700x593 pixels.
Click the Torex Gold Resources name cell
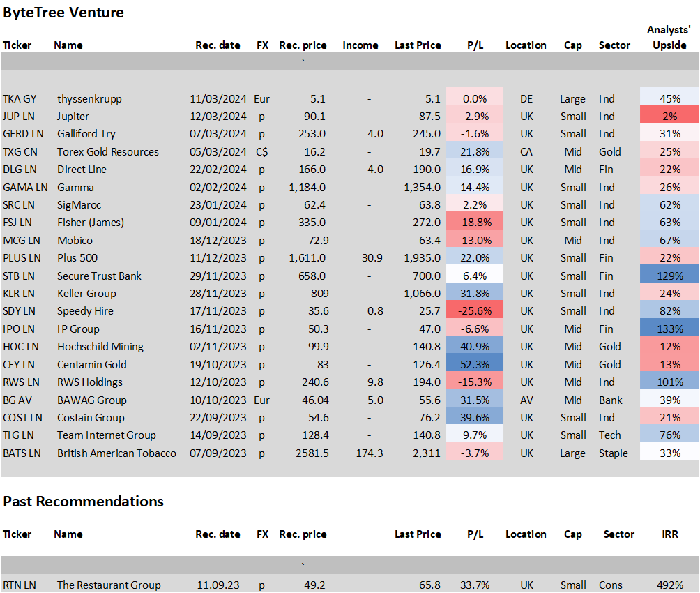click(x=107, y=152)
